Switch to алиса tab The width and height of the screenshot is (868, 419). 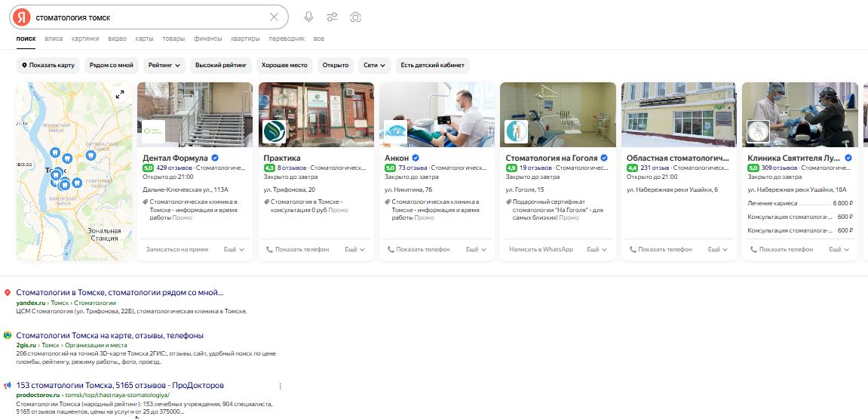54,39
